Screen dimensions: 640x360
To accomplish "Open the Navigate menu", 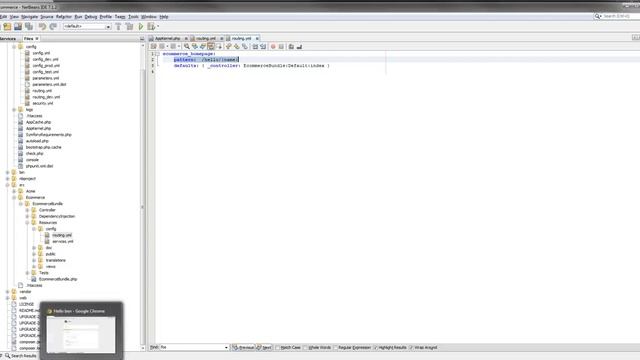I will click(29, 17).
